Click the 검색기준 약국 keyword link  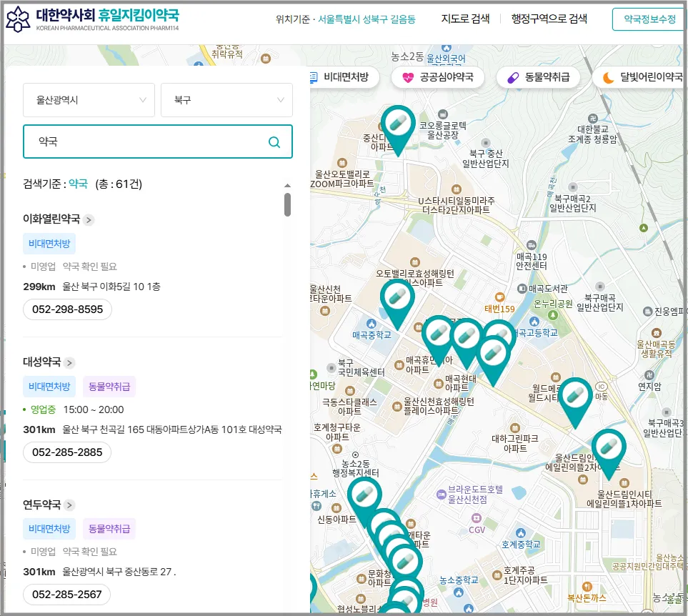(78, 184)
